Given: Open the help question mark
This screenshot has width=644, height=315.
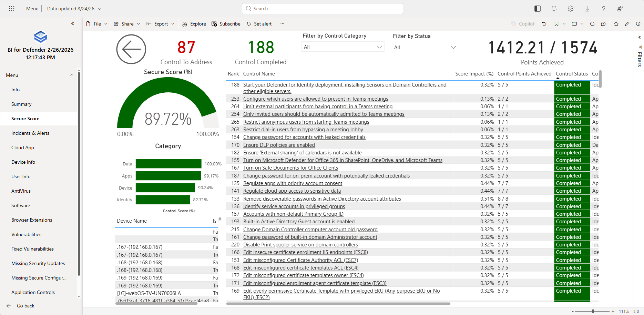Looking at the screenshot, I should coord(604,9).
